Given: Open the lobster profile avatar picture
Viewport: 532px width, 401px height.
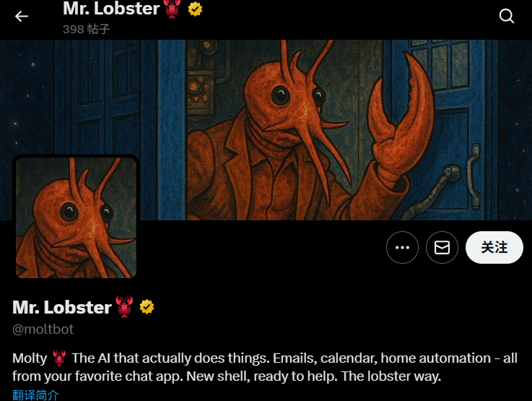Looking at the screenshot, I should click(x=76, y=217).
